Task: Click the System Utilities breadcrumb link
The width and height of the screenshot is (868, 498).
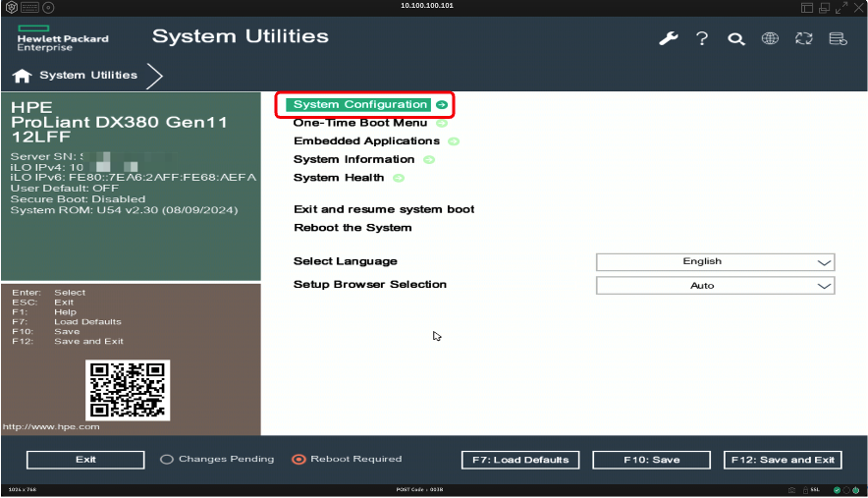Action: pos(88,76)
